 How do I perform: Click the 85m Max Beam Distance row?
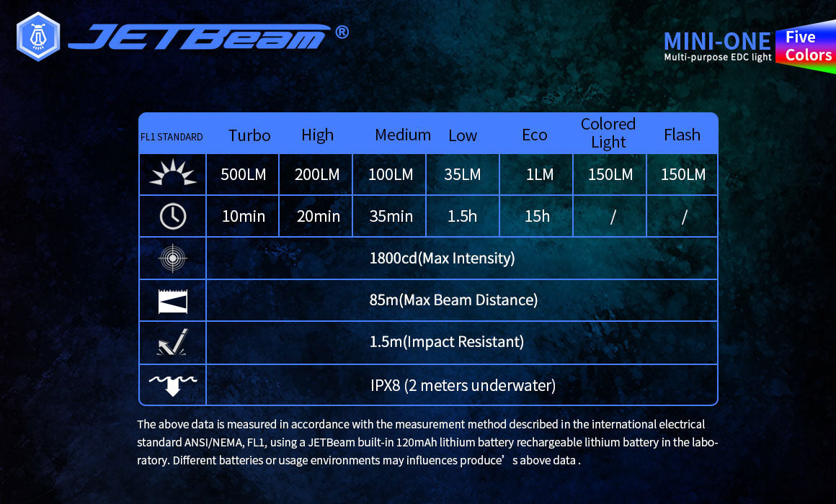click(x=453, y=300)
